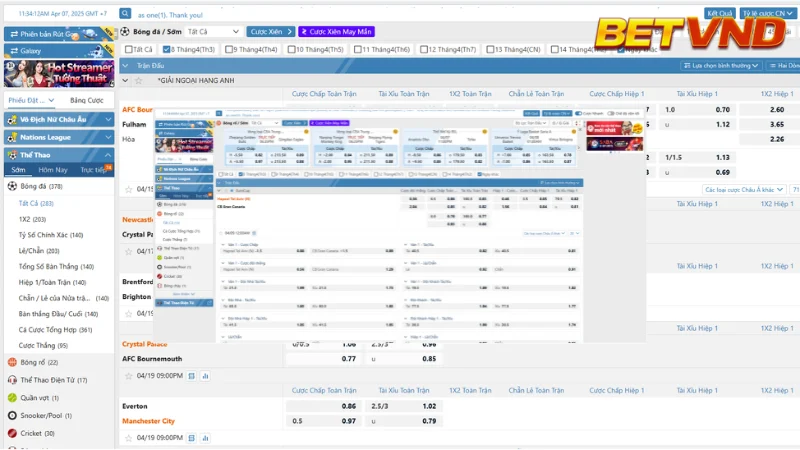Open the Bảng Cược tab

pyautogui.click(x=87, y=100)
